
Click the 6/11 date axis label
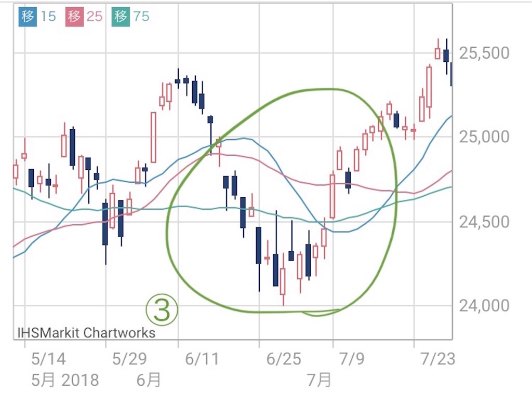[202, 359]
